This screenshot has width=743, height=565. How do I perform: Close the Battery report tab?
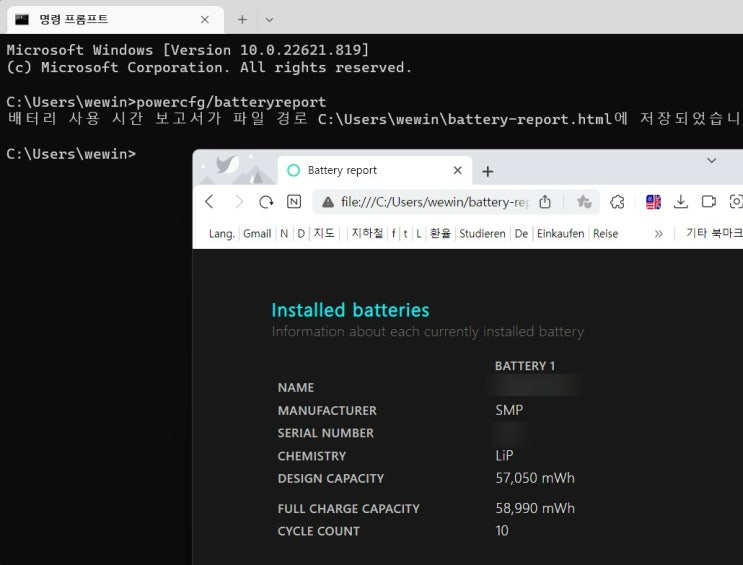click(457, 170)
